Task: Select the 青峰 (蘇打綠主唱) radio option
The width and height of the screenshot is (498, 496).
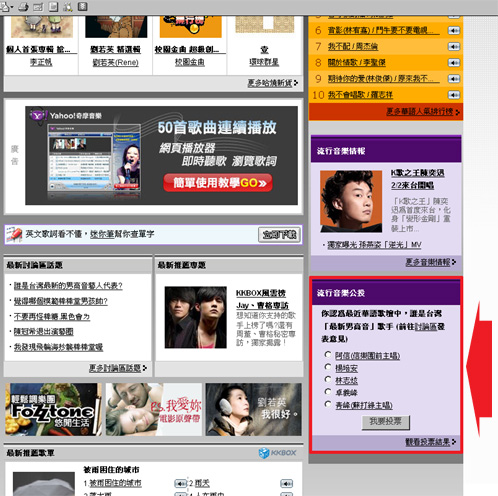Action: [x=328, y=404]
